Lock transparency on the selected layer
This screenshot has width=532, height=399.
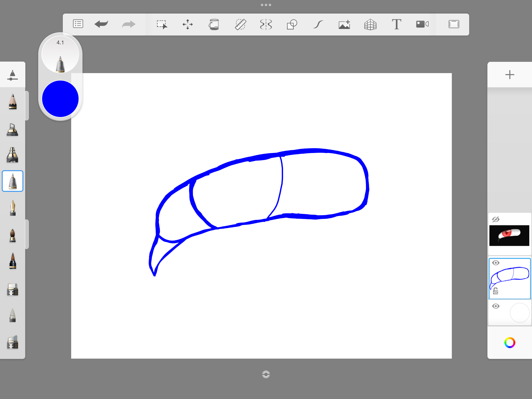496,291
